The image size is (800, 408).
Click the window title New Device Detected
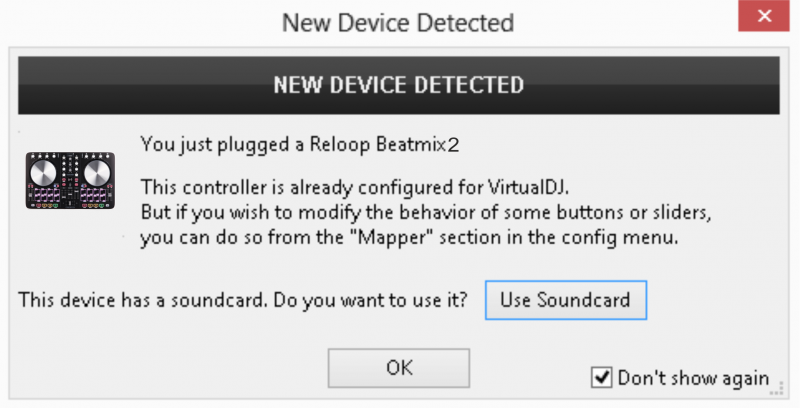pos(398,23)
